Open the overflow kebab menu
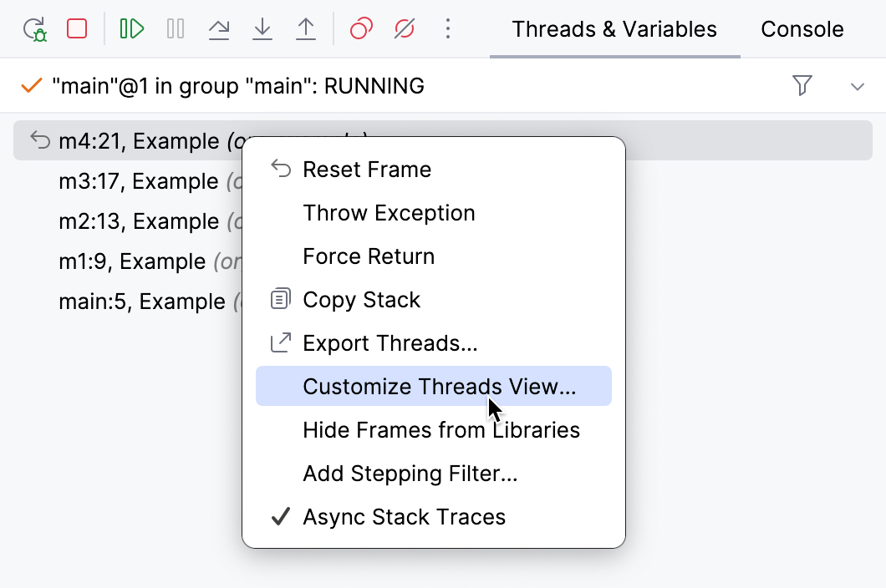Screen dimensions: 886x588 (448, 28)
